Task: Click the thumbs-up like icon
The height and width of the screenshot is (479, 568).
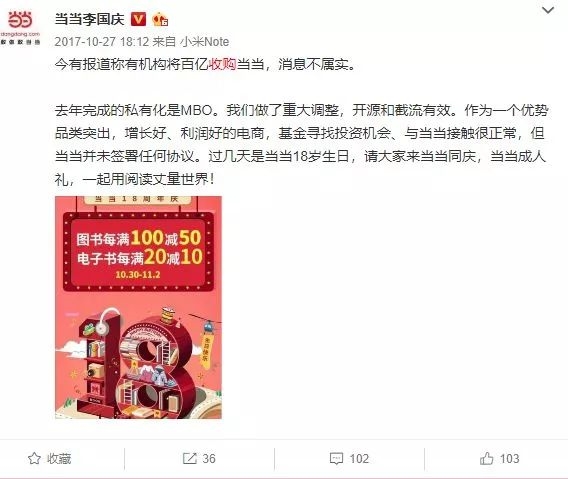Action: click(x=486, y=459)
